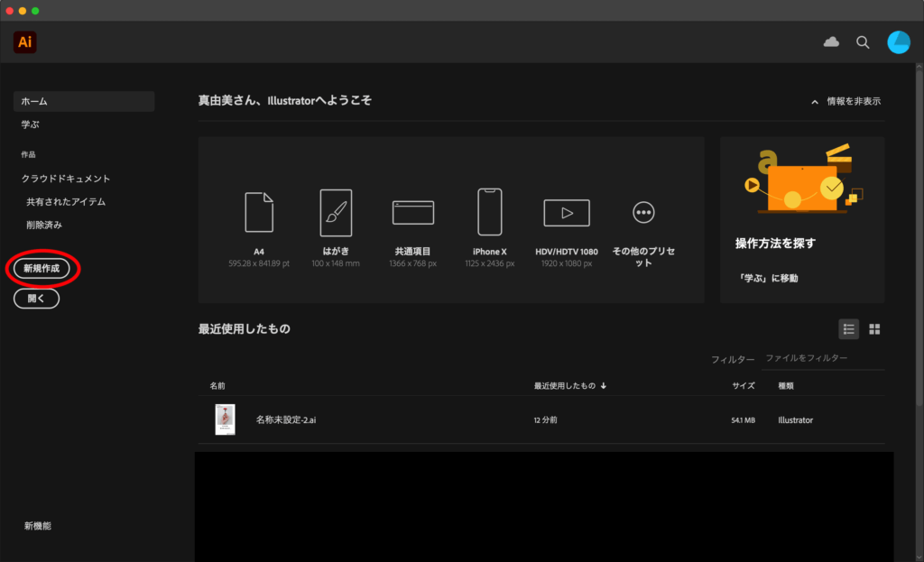Click the Illustrator Ai logo icon
This screenshot has width=924, height=562.
24,42
